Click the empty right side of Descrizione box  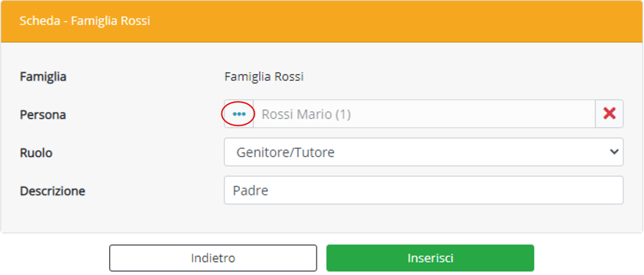(x=513, y=190)
